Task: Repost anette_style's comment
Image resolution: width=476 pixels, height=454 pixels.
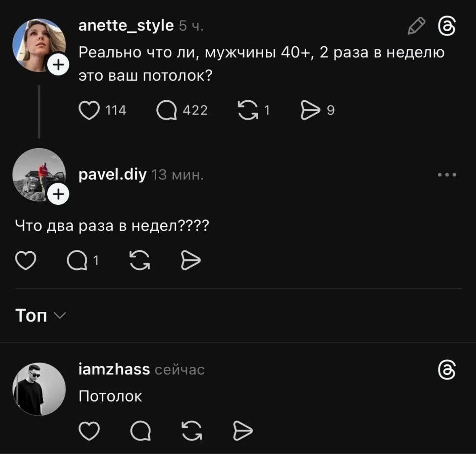Action: pyautogui.click(x=248, y=109)
